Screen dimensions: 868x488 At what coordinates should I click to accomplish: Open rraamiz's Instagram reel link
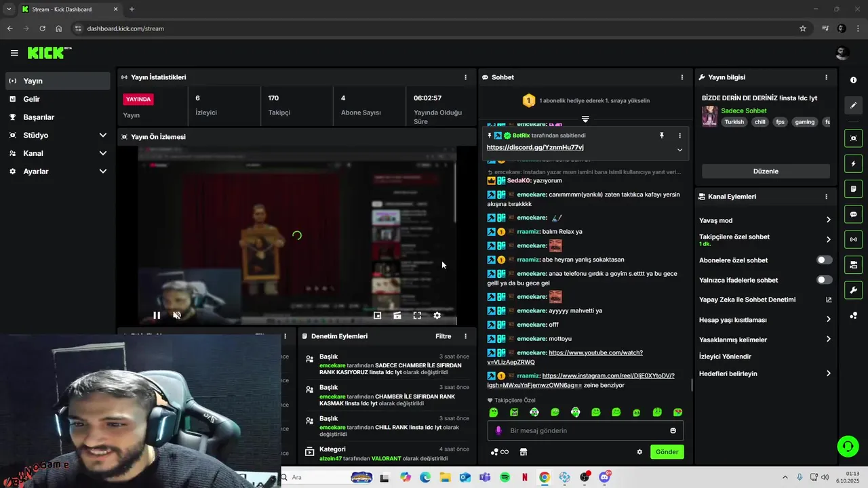pos(580,380)
